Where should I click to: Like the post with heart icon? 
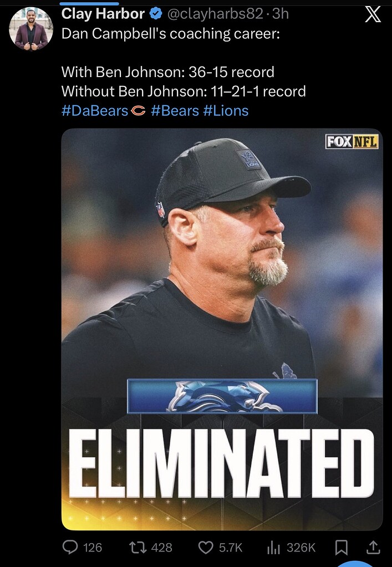click(206, 548)
